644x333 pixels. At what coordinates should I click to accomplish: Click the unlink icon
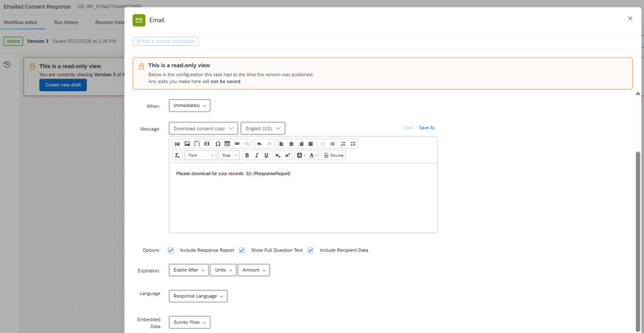pyautogui.click(x=247, y=144)
